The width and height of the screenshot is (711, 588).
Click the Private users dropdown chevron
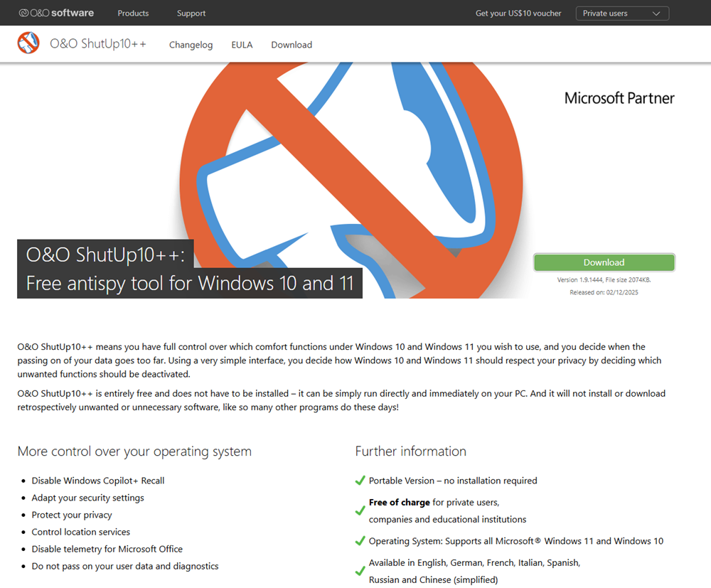point(656,14)
